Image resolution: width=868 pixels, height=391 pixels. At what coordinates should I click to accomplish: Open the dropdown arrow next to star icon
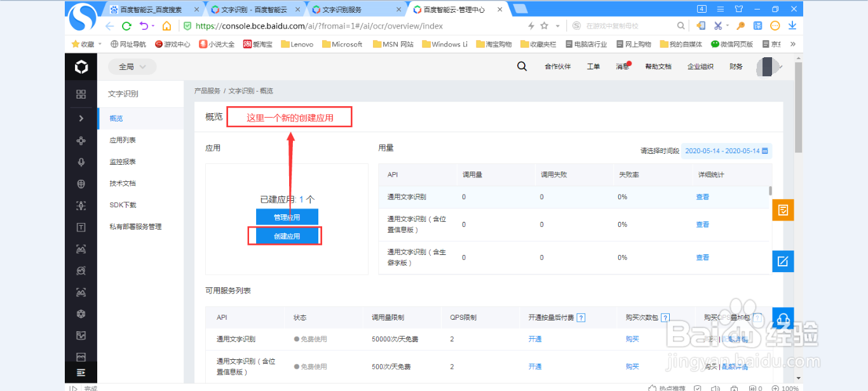pyautogui.click(x=558, y=26)
